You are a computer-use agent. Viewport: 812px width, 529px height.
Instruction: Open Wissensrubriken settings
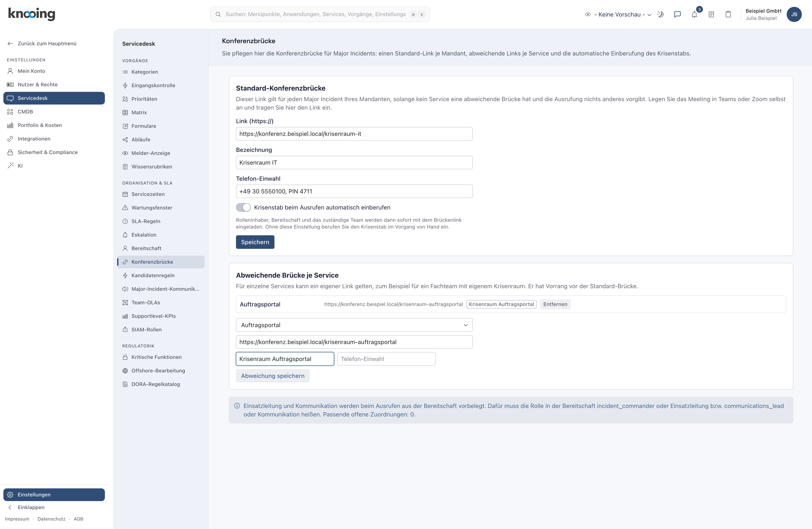(x=161, y=167)
